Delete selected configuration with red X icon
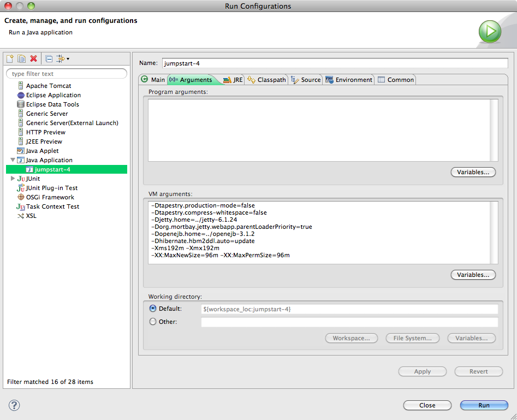This screenshot has height=420, width=517. (x=34, y=59)
